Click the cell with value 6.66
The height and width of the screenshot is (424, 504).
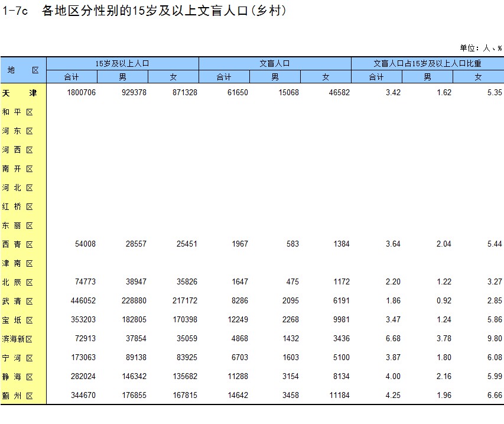[x=495, y=396]
